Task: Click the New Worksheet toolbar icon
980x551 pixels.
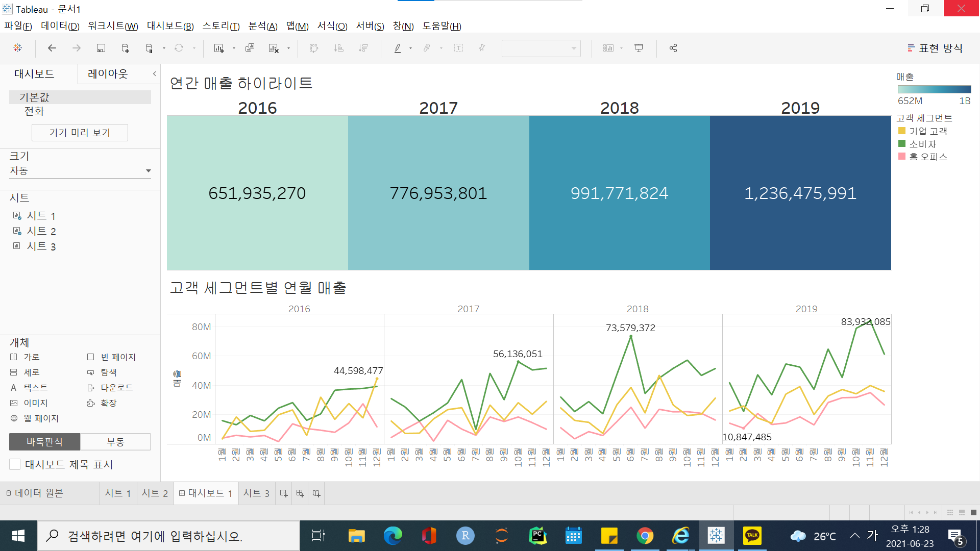Action: coord(219,48)
